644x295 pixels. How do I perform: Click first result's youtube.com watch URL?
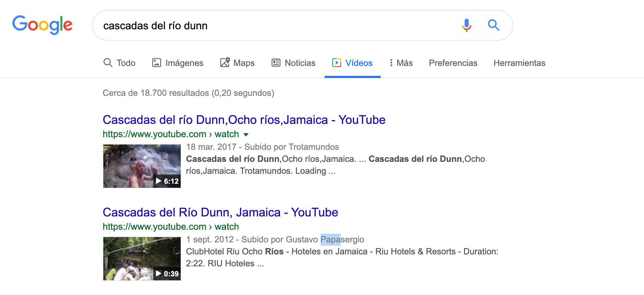pos(171,134)
